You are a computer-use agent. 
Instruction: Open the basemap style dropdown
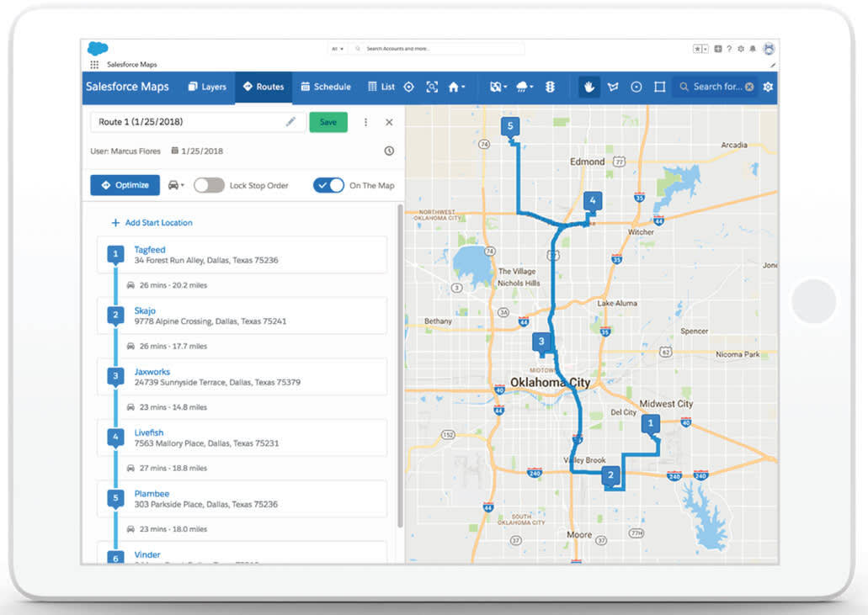498,87
